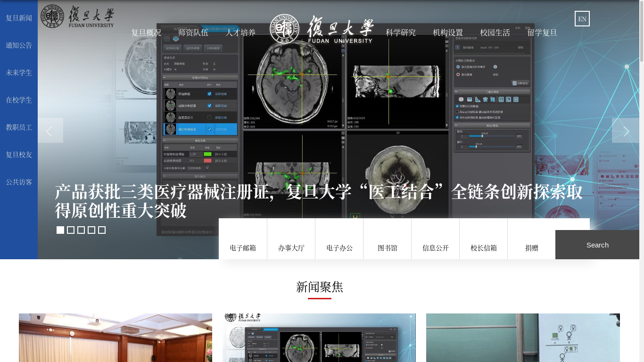Select the third carousel indicator dot
Image resolution: width=644 pixels, height=362 pixels.
pyautogui.click(x=81, y=230)
